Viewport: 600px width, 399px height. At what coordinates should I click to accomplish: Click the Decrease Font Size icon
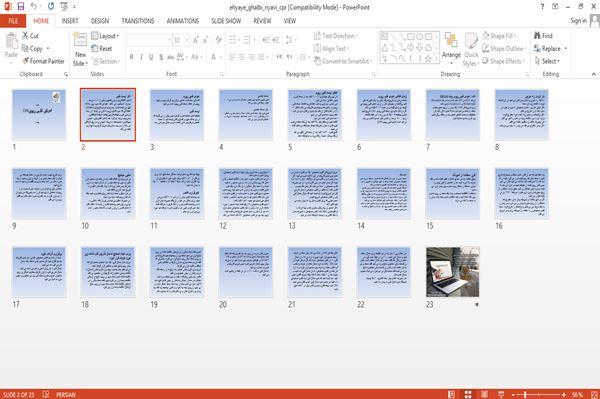click(205, 40)
